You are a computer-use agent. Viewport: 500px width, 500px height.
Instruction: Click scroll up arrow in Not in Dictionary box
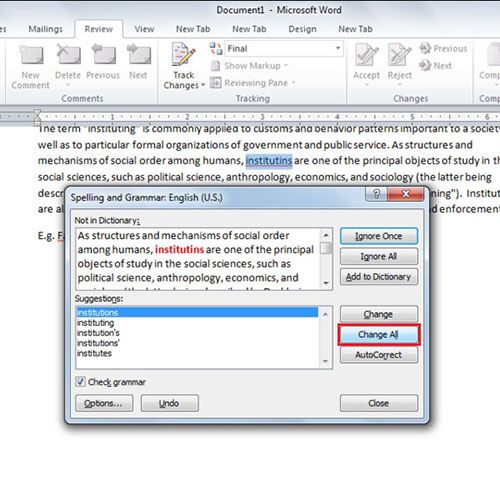[326, 235]
